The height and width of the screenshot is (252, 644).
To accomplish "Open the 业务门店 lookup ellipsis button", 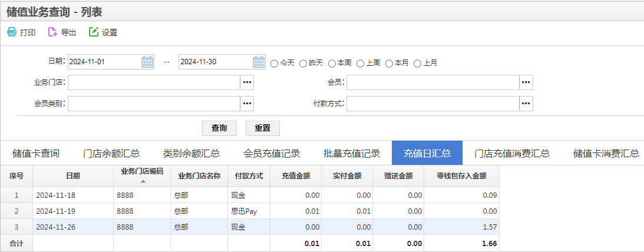I will (247, 82).
